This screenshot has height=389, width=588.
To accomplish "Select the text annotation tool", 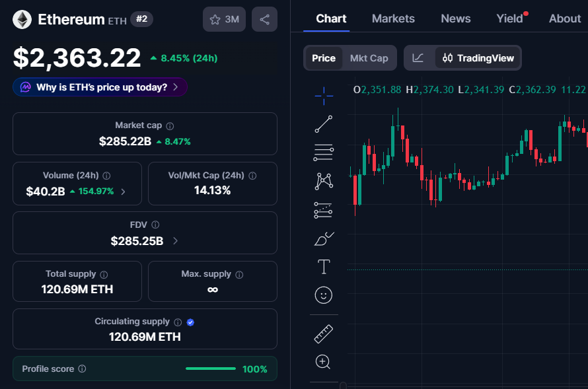I will (323, 267).
